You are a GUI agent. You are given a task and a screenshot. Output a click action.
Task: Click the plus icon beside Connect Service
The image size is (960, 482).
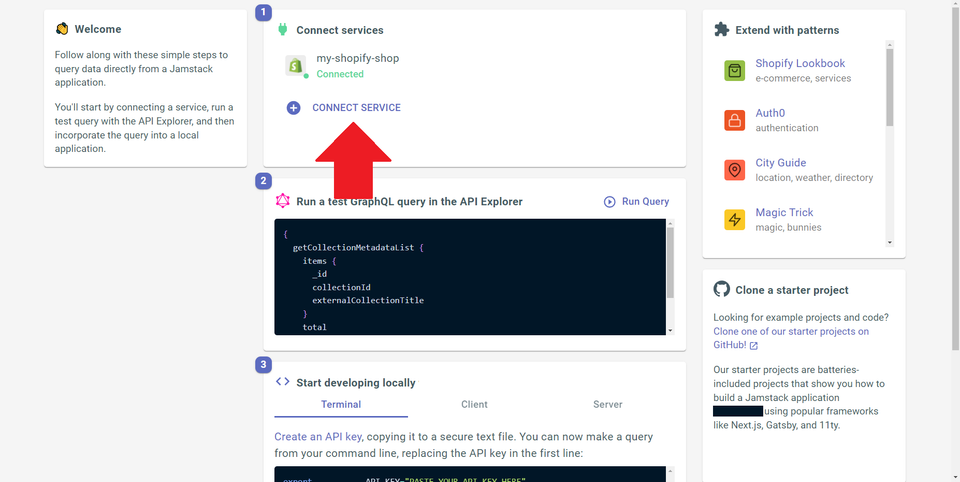pyautogui.click(x=293, y=108)
